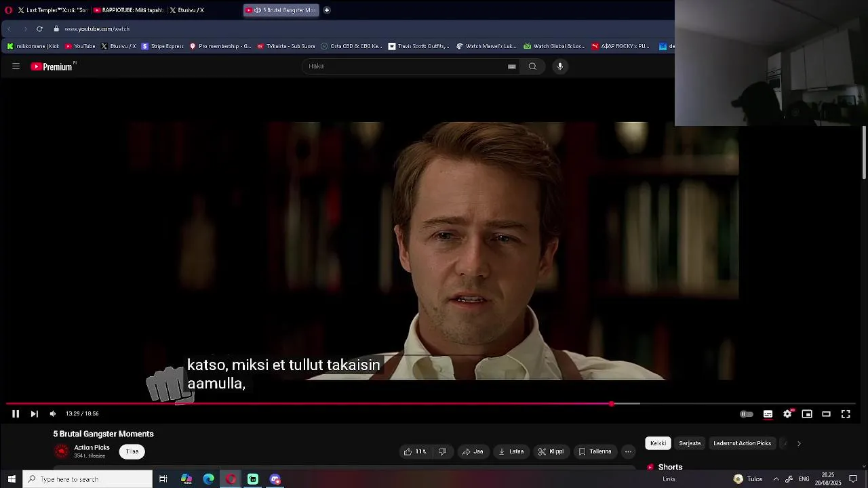Download video with Lataa button
Screen dimensions: 868x488
511,451
